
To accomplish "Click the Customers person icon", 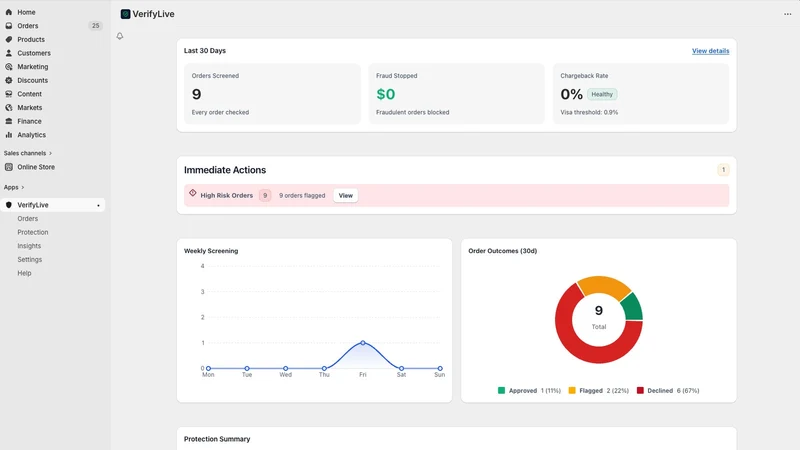I will click(9, 53).
